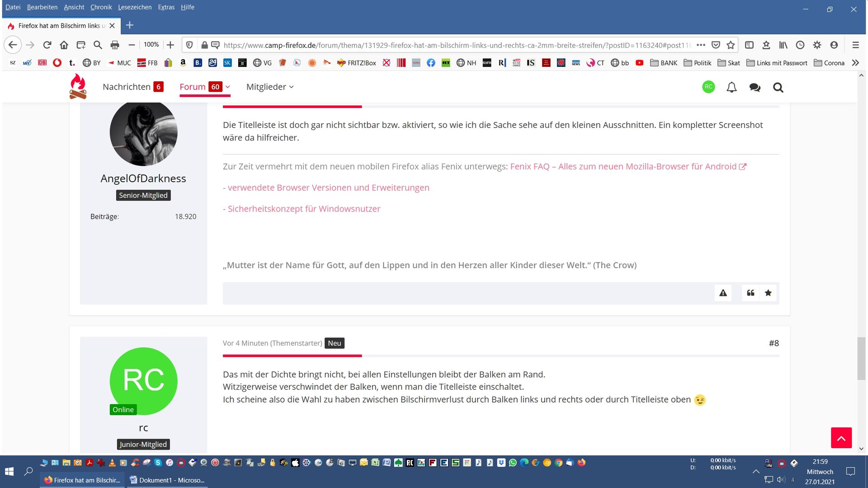Screen dimensions: 868x488
Task: Open Fenix FAQ link
Action: (623, 166)
